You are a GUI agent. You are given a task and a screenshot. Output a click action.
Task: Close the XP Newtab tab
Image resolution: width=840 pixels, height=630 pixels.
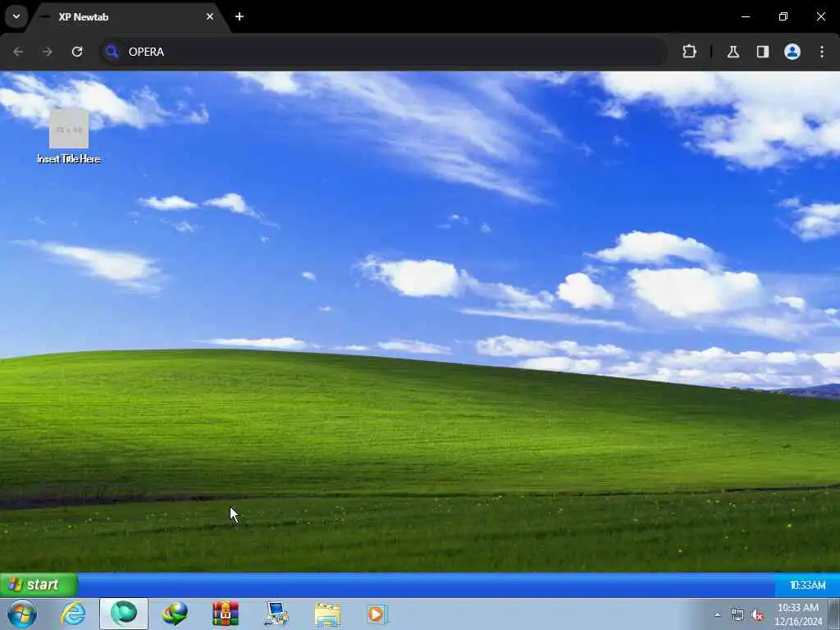coord(210,16)
